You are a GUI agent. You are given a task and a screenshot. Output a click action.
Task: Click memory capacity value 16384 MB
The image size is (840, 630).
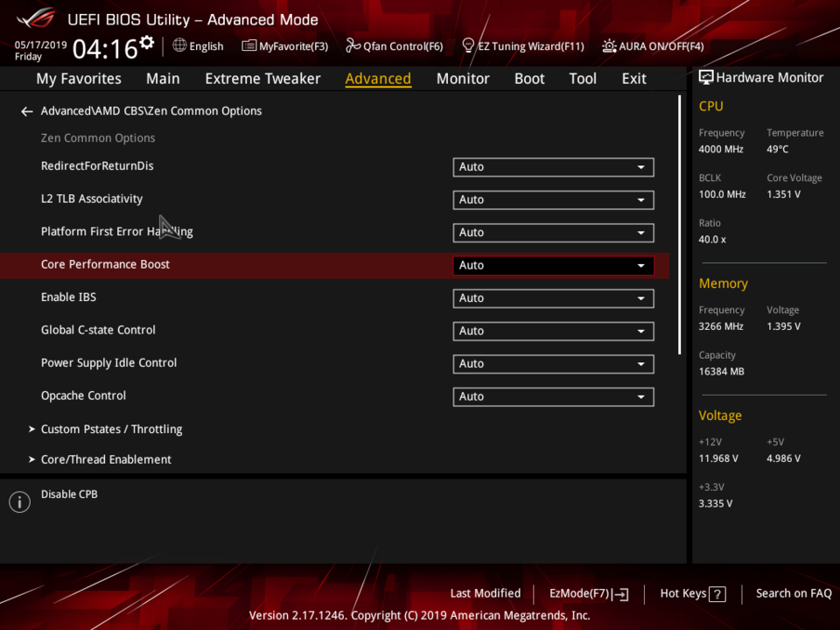click(x=721, y=372)
